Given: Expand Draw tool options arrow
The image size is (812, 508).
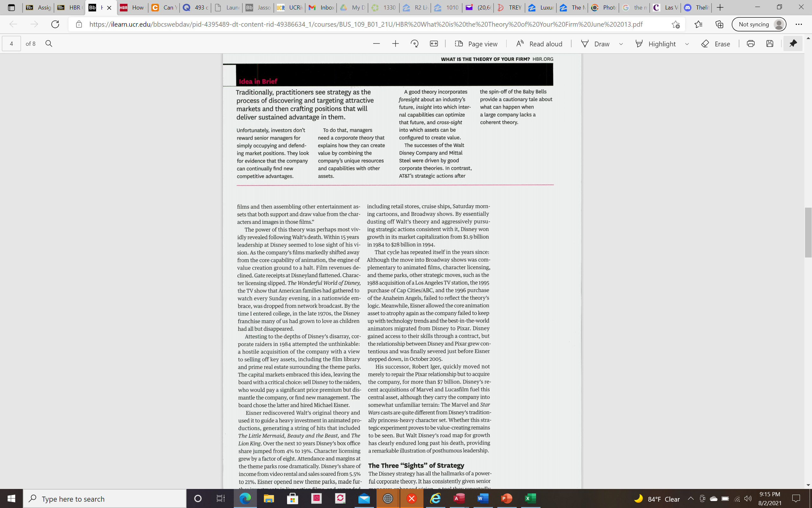Looking at the screenshot, I should [621, 44].
